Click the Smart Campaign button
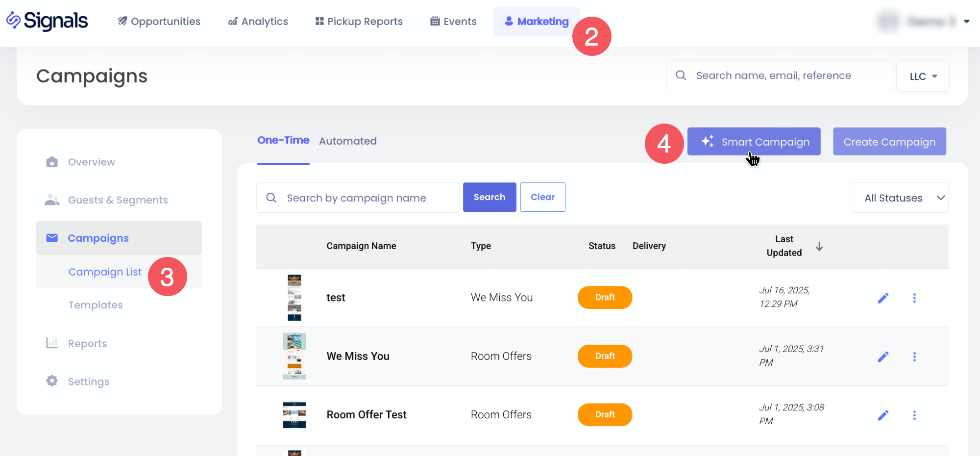 point(754,142)
